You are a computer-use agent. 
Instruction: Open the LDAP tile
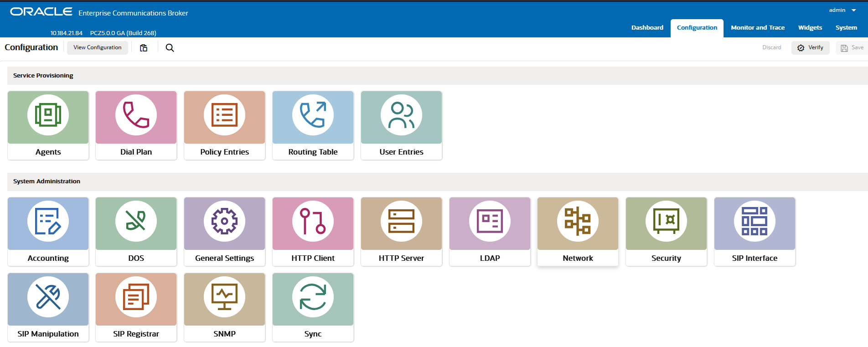click(490, 232)
